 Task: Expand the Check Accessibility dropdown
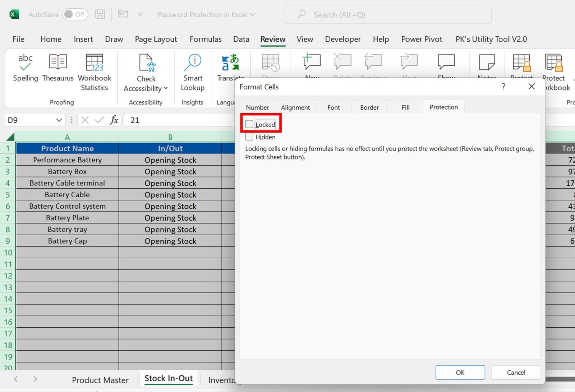[165, 88]
